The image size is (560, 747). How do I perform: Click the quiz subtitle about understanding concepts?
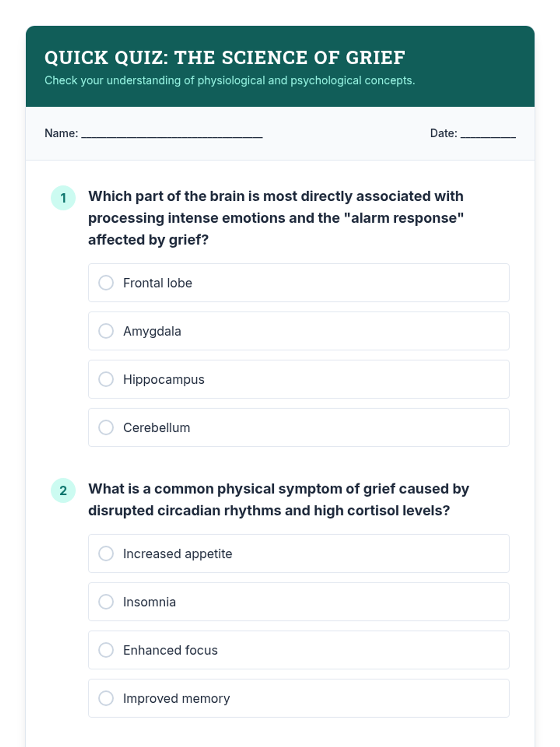coord(230,80)
